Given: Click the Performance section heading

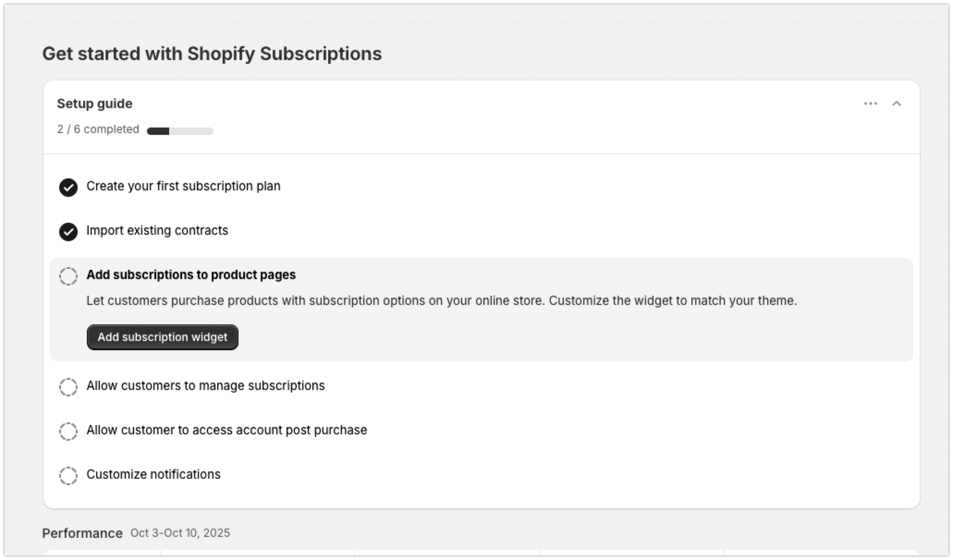Looking at the screenshot, I should click(x=82, y=533).
